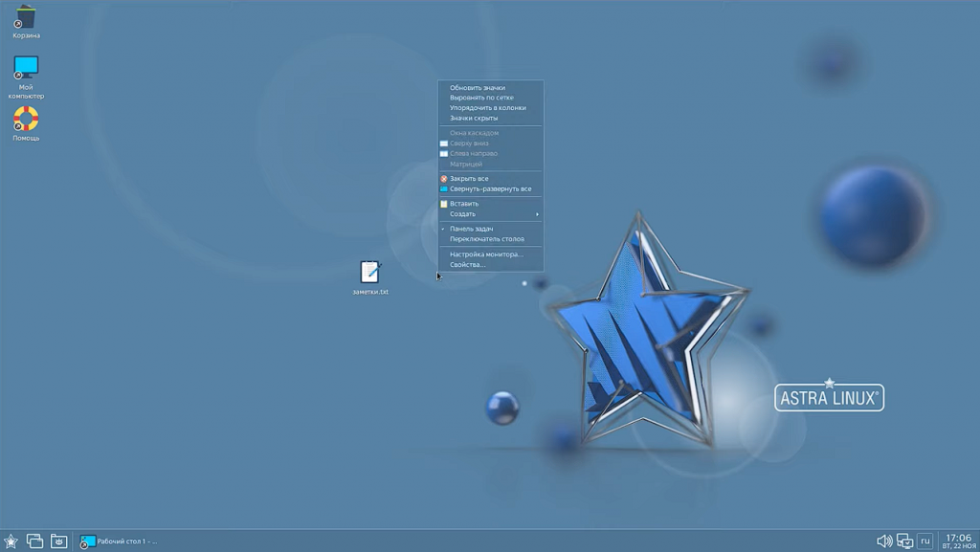This screenshot has width=980, height=552.
Task: Open the star Start menu button
Action: [11, 541]
